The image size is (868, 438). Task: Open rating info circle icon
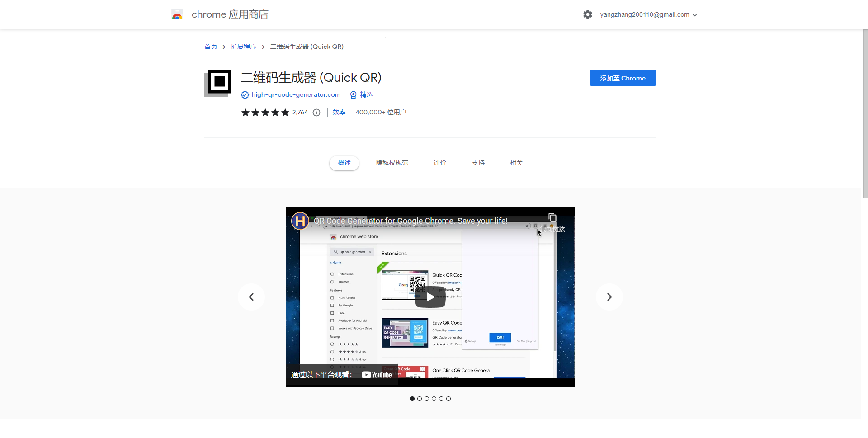tap(316, 113)
